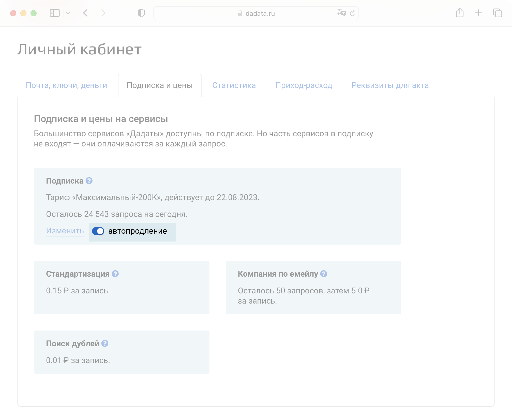Viewport: 512px width, 420px height.
Task: Open a new tab with plus icon
Action: [x=478, y=13]
